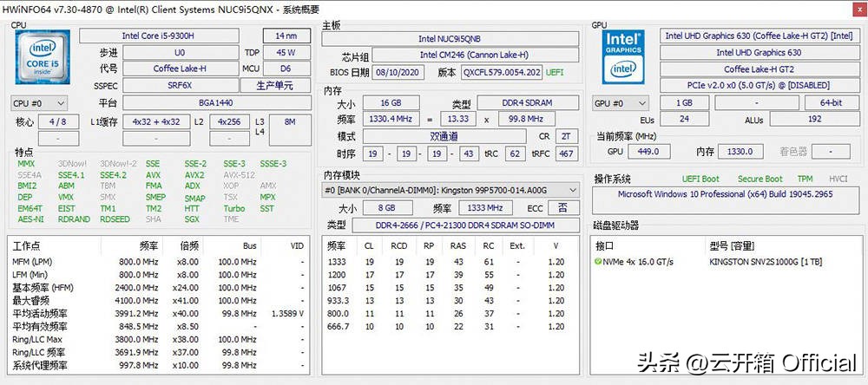
Task: Expand the memory module BANK 0 dropdown
Action: pos(450,190)
